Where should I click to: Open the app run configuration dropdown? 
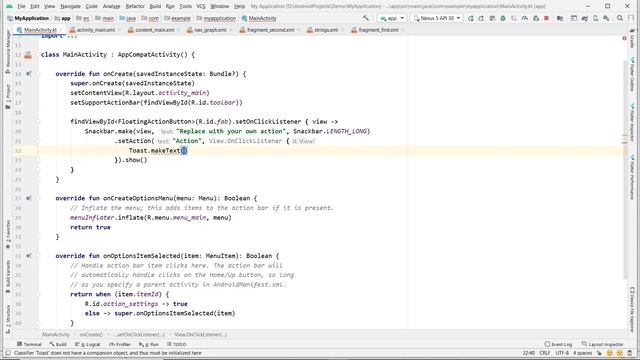[x=392, y=18]
